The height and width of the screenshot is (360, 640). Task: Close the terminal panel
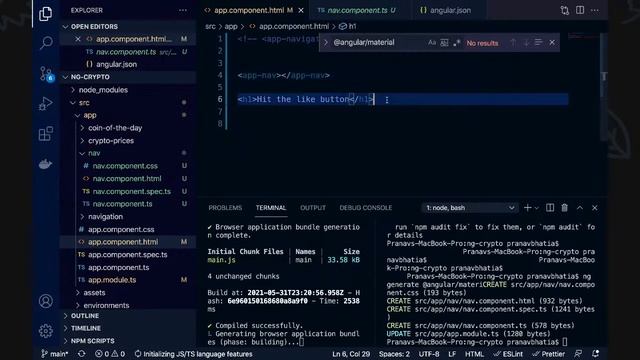point(595,208)
